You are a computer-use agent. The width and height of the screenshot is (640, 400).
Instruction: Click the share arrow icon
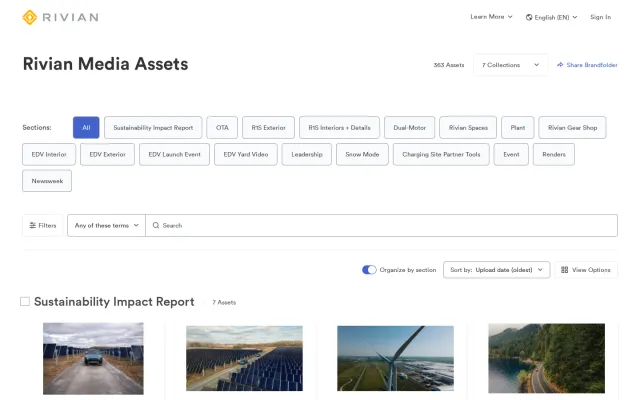[x=560, y=64]
